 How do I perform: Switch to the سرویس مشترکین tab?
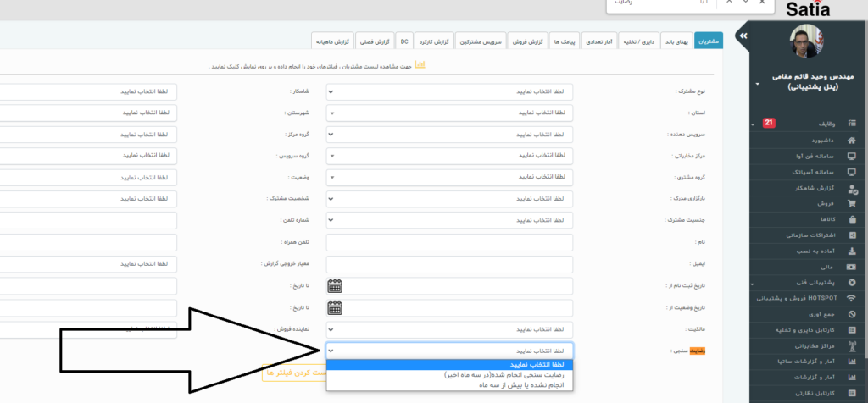click(x=481, y=41)
